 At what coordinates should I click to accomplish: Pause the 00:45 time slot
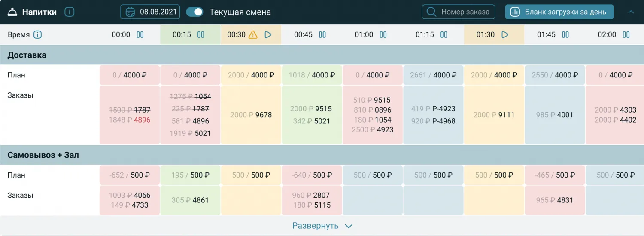(x=322, y=35)
